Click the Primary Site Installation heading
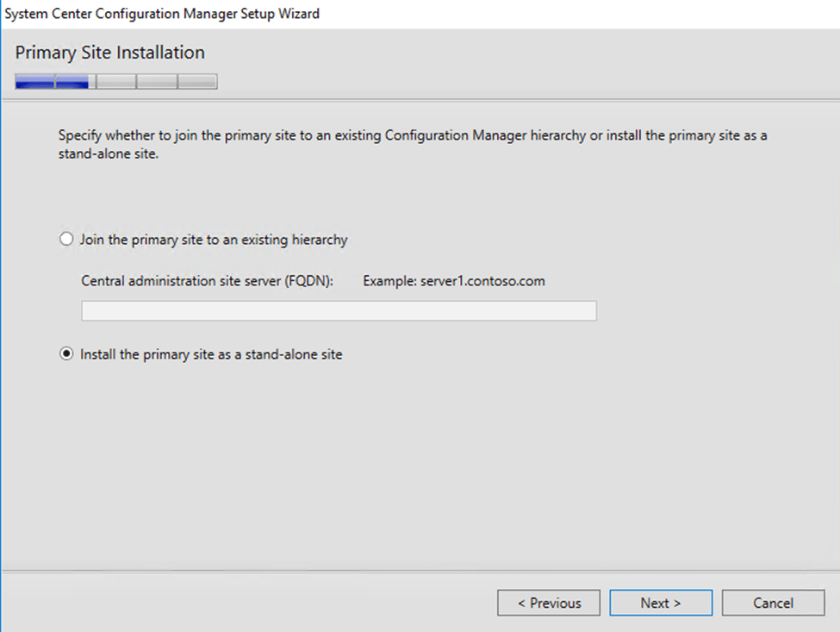Viewport: 840px width, 632px height. pyautogui.click(x=109, y=53)
